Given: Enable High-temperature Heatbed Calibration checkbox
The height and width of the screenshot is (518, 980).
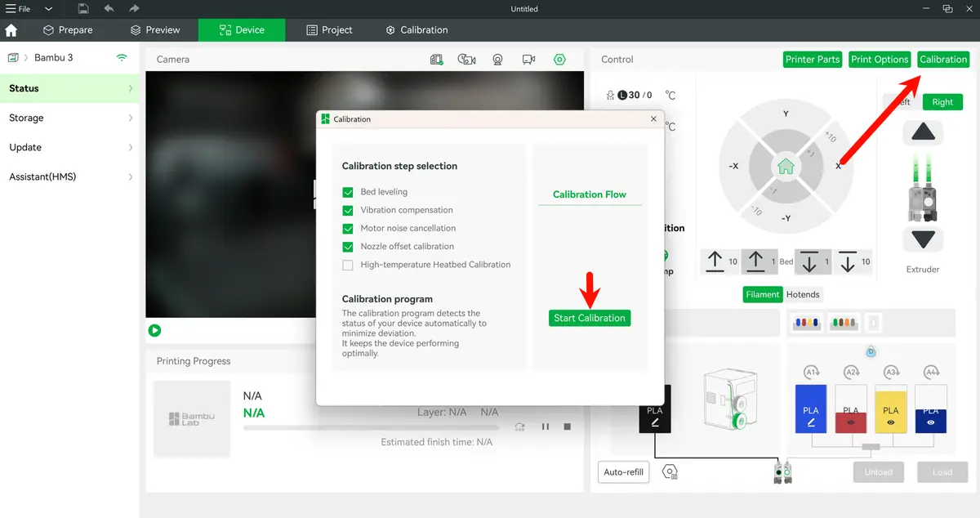Looking at the screenshot, I should coord(348,265).
